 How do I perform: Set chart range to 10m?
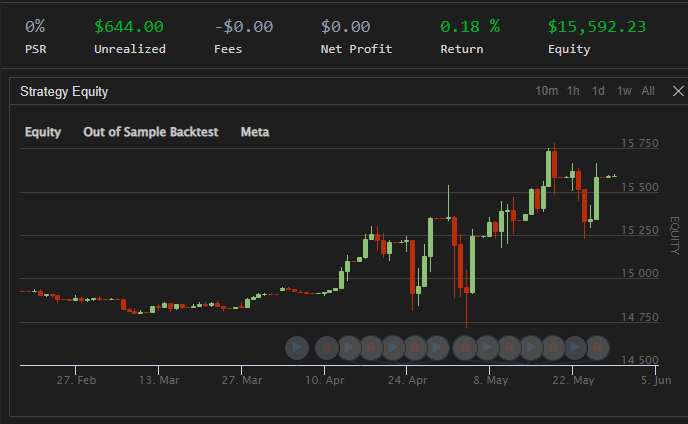point(546,91)
